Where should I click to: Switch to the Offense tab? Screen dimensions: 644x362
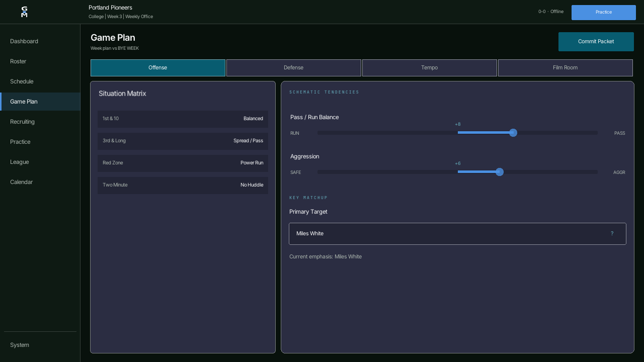point(158,68)
